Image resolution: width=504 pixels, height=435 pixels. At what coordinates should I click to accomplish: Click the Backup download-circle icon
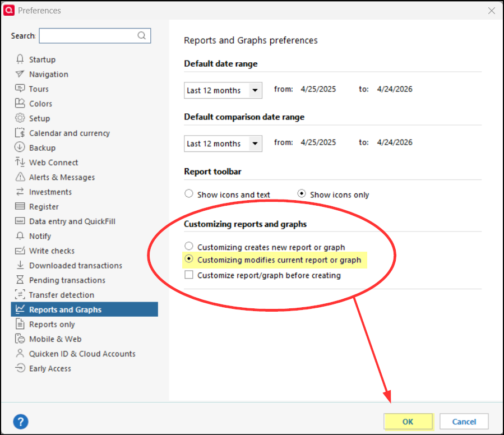point(20,147)
